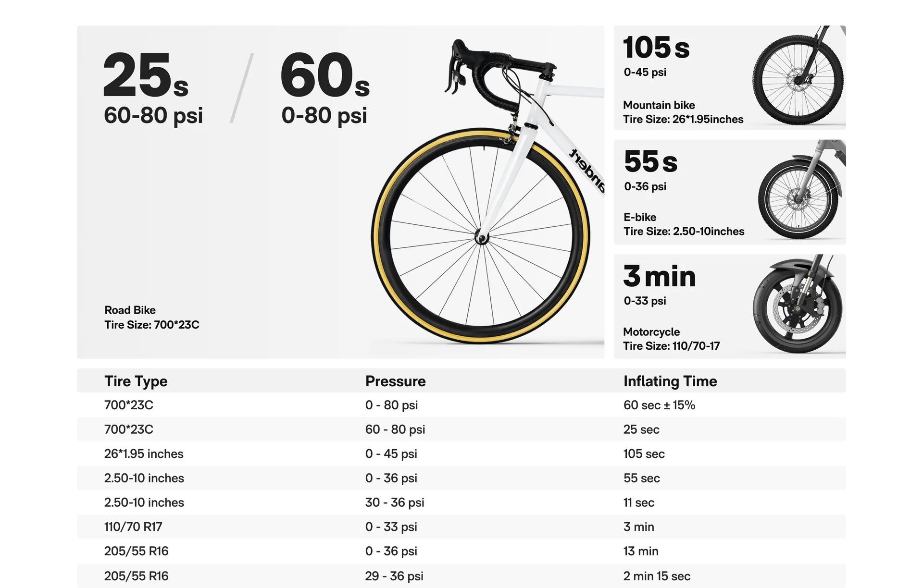923x588 pixels.
Task: Click the 110/70 R17 table cell
Action: (x=133, y=527)
